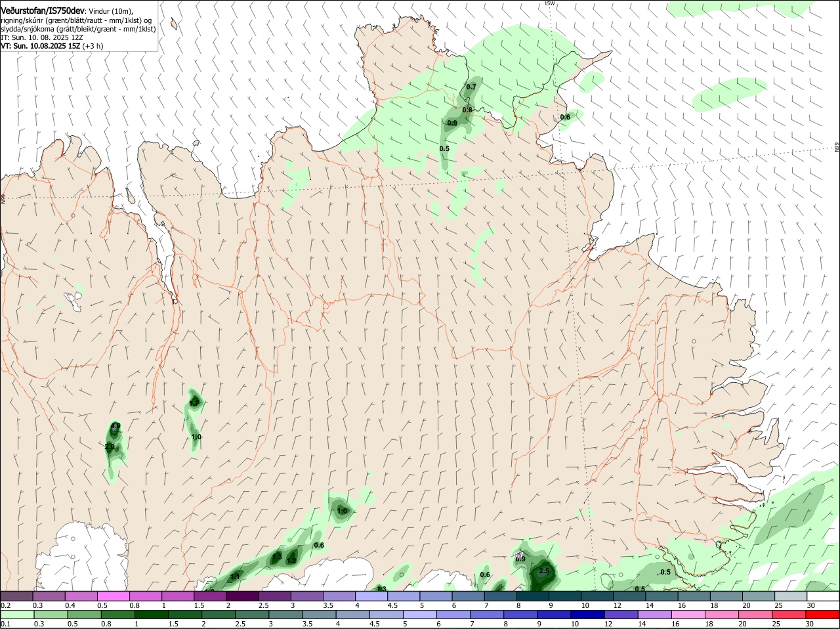Click the N99 label on the right edge
The width and height of the screenshot is (840, 629).
837,148
